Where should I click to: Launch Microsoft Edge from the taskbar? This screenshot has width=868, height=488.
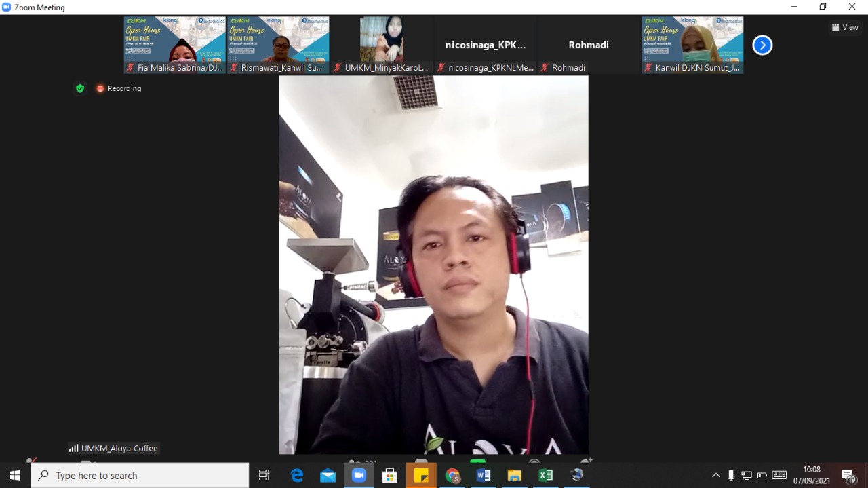[x=297, y=476]
